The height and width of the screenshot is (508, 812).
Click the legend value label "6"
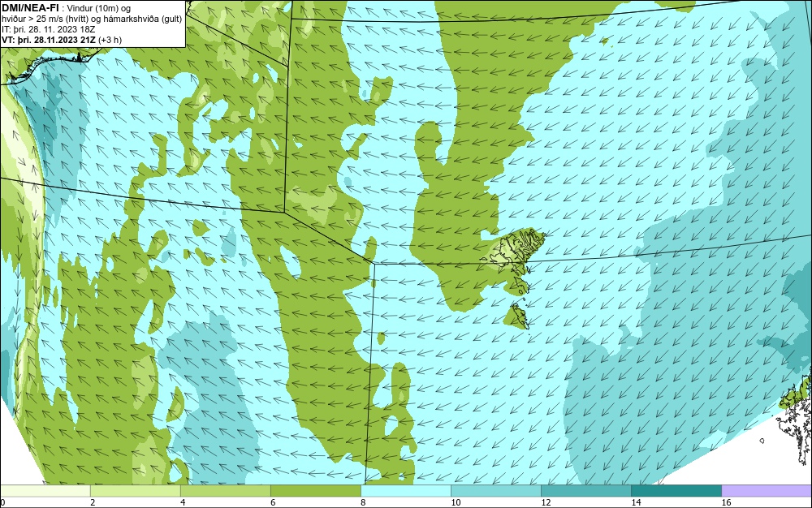(273, 502)
